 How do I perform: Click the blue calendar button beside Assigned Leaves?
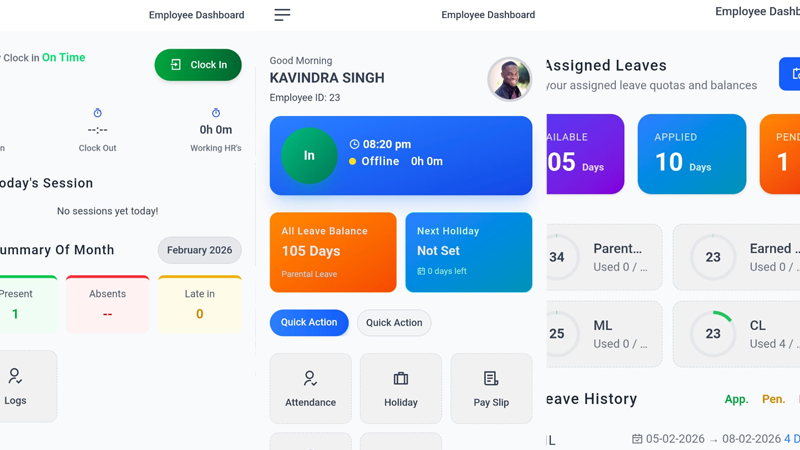pos(790,74)
